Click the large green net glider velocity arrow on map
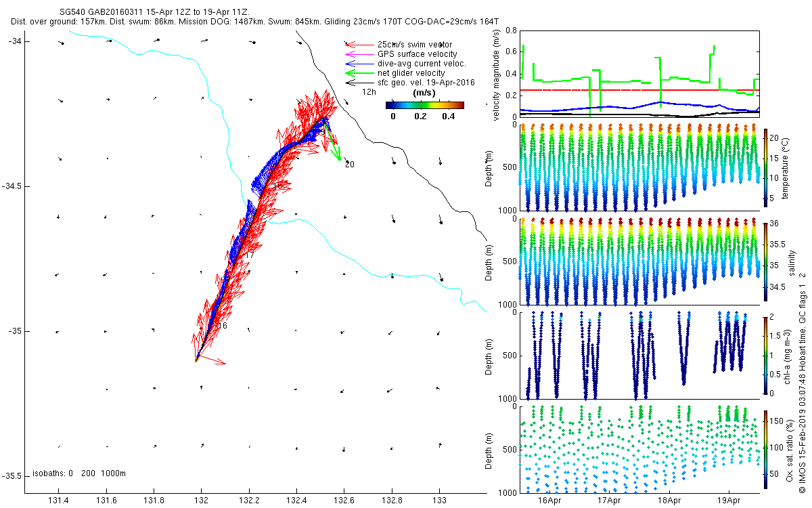 332,142
